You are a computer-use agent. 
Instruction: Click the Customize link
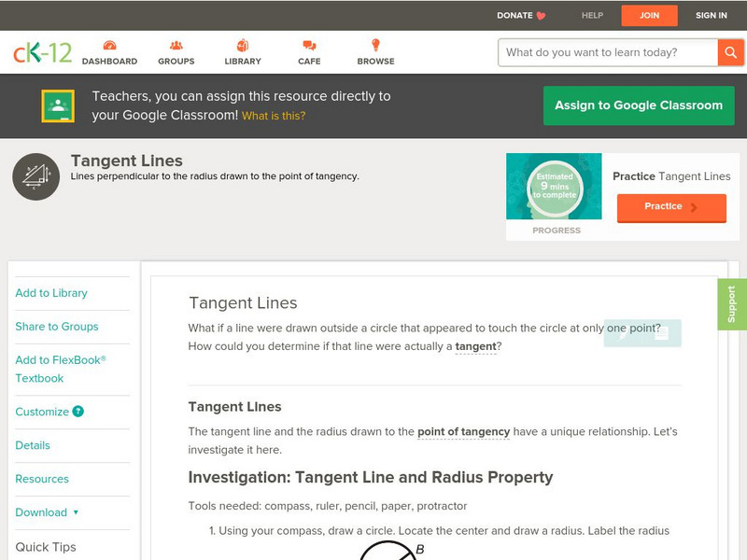[x=42, y=412]
